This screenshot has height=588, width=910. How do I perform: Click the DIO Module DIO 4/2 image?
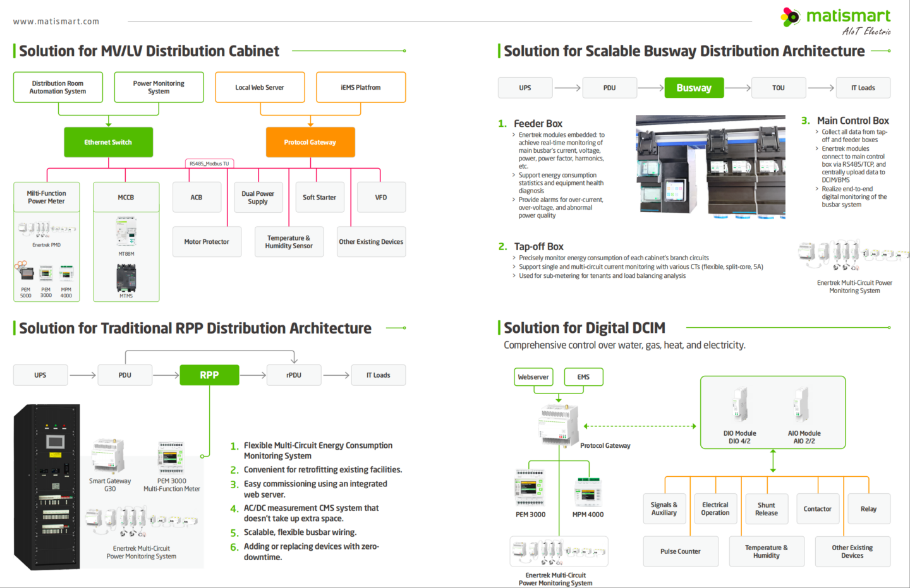click(740, 405)
